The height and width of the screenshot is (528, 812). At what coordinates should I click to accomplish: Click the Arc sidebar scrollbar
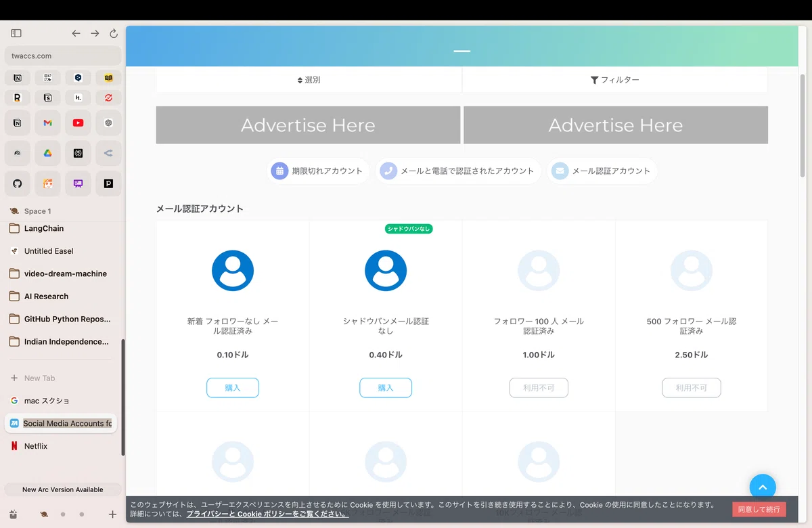[122, 397]
